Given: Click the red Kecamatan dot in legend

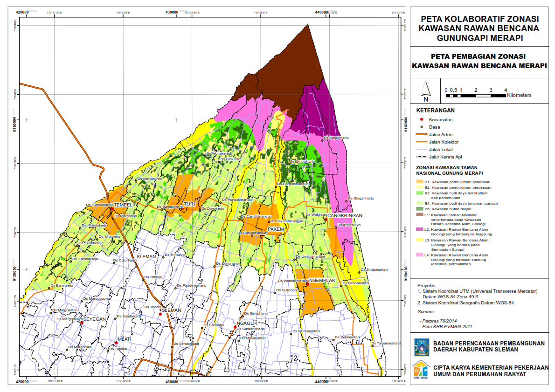Looking at the screenshot, I should (x=422, y=119).
